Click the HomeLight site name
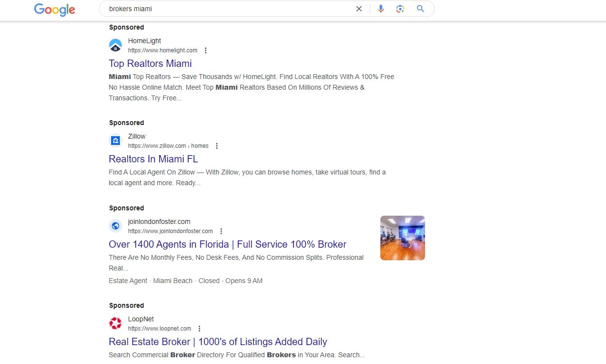The width and height of the screenshot is (606, 364). coord(145,41)
